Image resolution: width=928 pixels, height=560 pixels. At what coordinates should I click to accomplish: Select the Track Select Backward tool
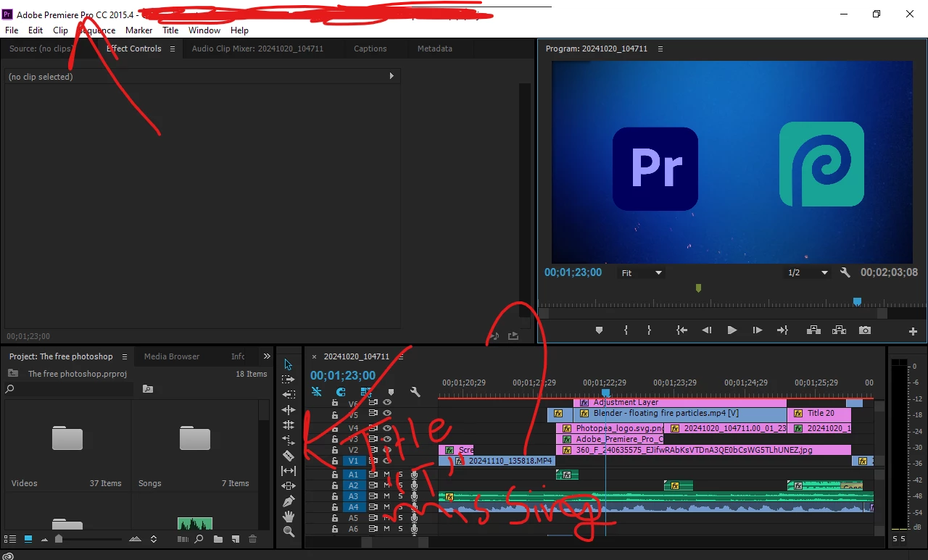[x=289, y=395]
